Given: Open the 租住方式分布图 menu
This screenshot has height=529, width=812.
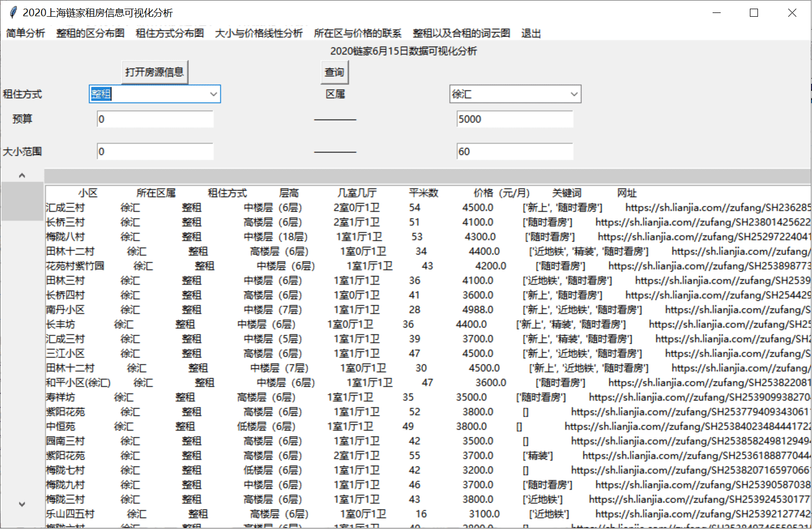Looking at the screenshot, I should pyautogui.click(x=170, y=33).
